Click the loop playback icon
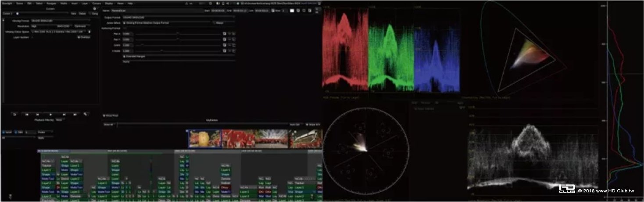 [14, 114]
